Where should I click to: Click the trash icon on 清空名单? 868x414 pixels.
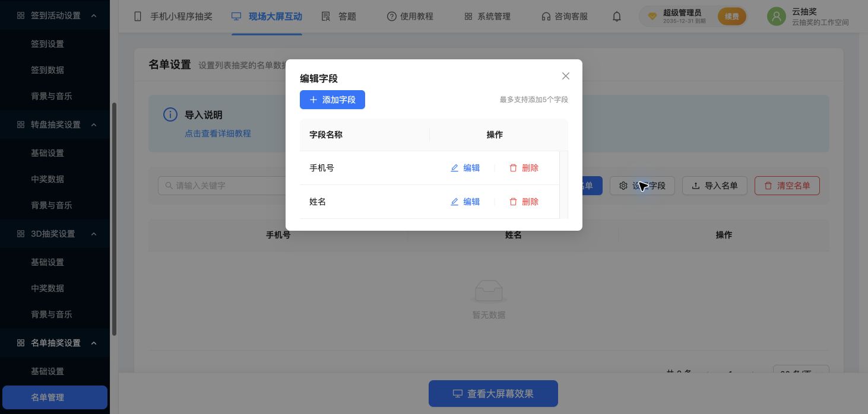[x=768, y=186]
